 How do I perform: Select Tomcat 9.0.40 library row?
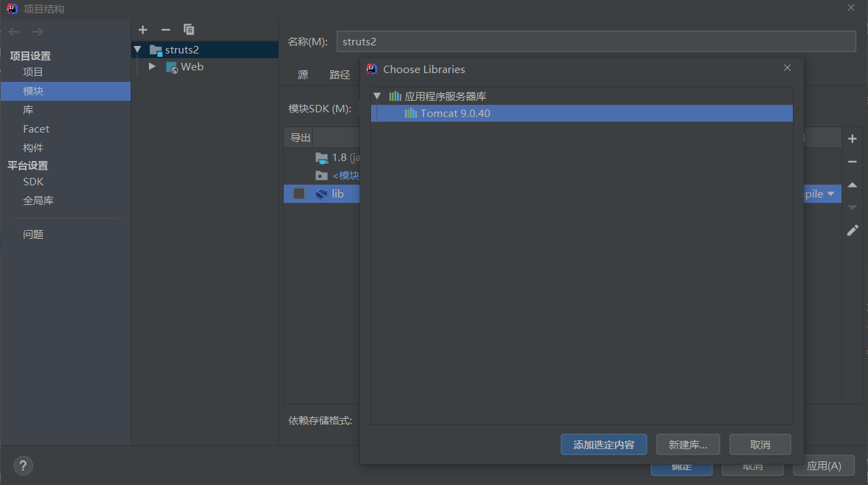582,113
